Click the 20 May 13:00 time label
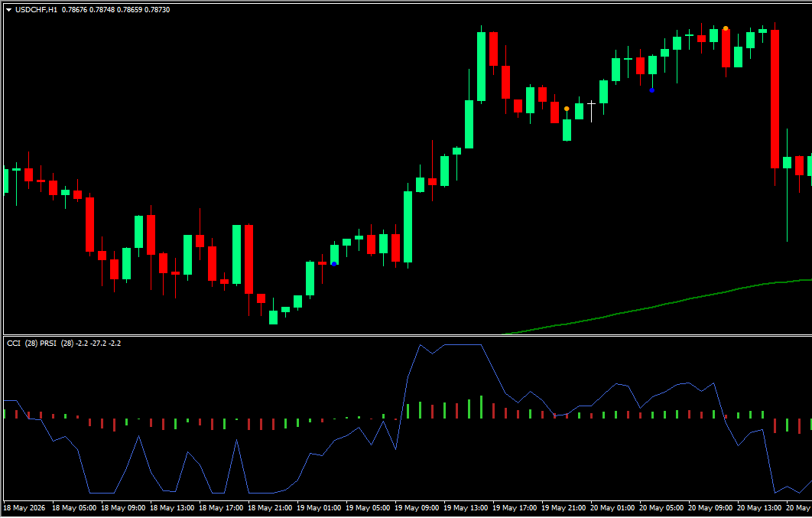 pos(758,508)
